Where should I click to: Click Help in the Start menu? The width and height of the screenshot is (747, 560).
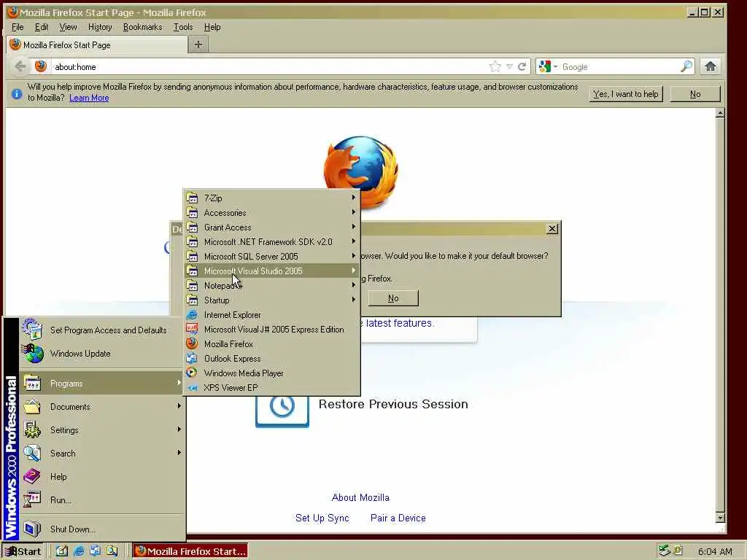[101, 477]
